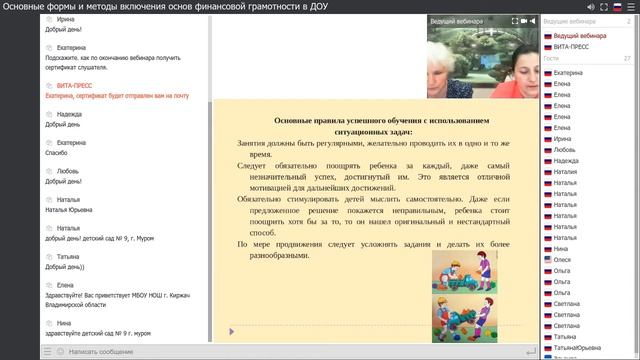The height and width of the screenshot is (360, 640).
Task: Click the chat message 'Добрый день))'
Action: point(64,267)
